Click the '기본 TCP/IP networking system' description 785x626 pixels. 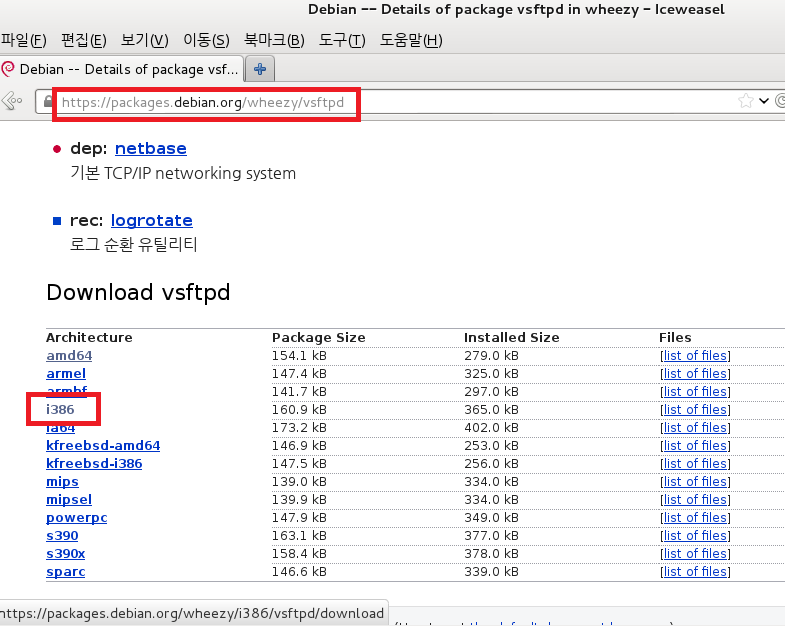coord(183,173)
